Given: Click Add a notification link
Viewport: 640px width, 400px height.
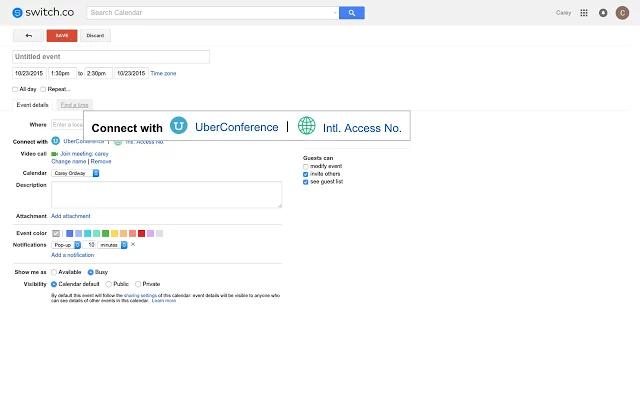Looking at the screenshot, I should (x=72, y=255).
